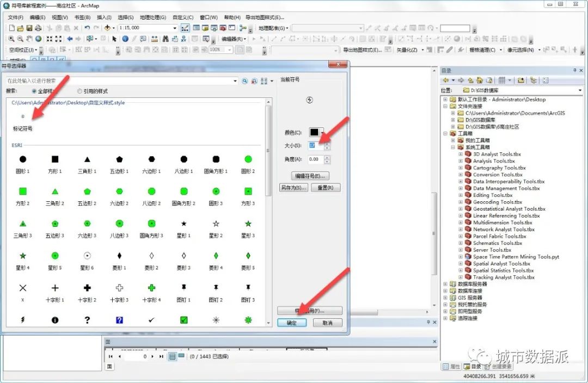The height and width of the screenshot is (383, 588).
Task: Open the 位置 location dropdown in Catalog
Action: [580, 90]
